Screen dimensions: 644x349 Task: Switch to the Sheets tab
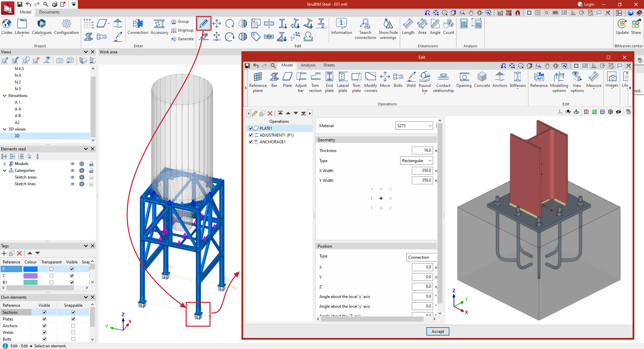coord(329,65)
